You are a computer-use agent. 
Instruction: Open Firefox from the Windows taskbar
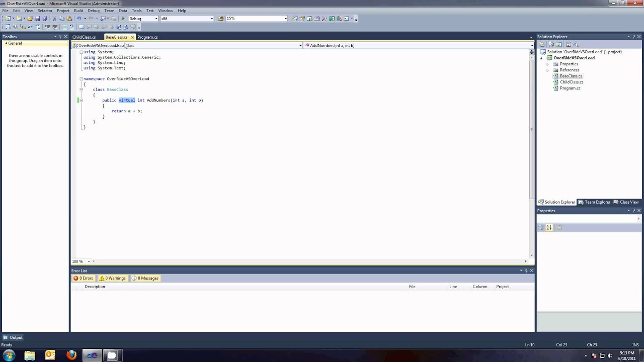click(71, 355)
